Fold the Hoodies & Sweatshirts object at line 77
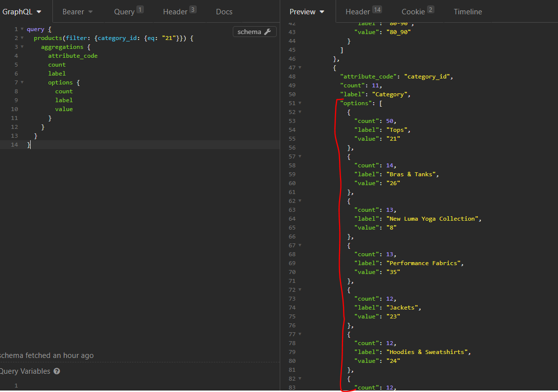558x392 pixels. click(300, 334)
